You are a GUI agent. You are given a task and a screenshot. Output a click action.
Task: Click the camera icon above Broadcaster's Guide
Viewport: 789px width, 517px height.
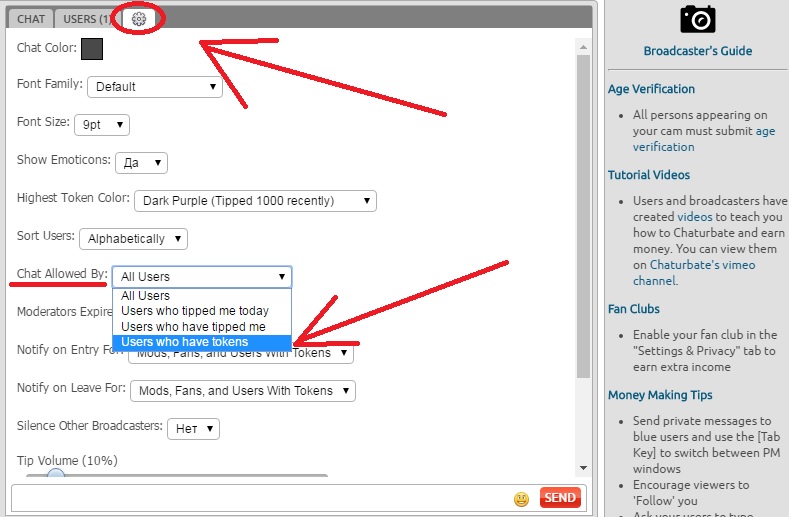click(698, 18)
